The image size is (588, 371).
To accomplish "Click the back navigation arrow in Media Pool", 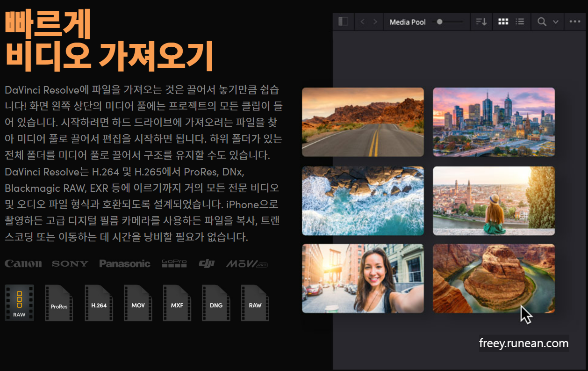I will 362,22.
